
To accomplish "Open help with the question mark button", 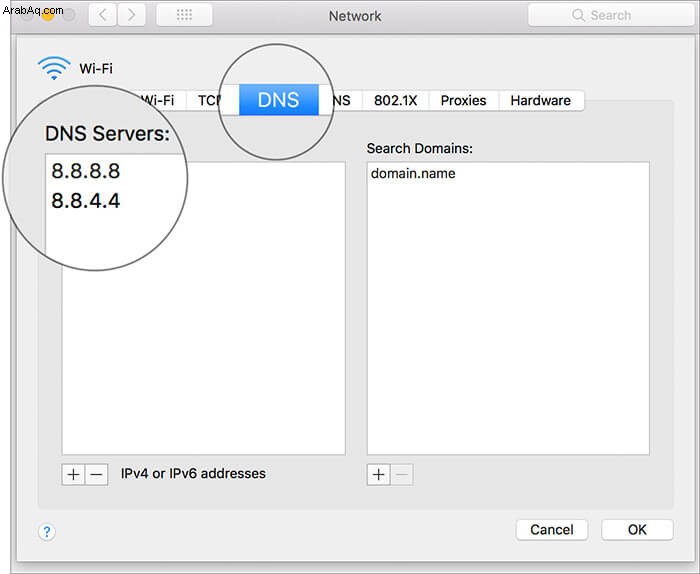I will click(x=47, y=532).
